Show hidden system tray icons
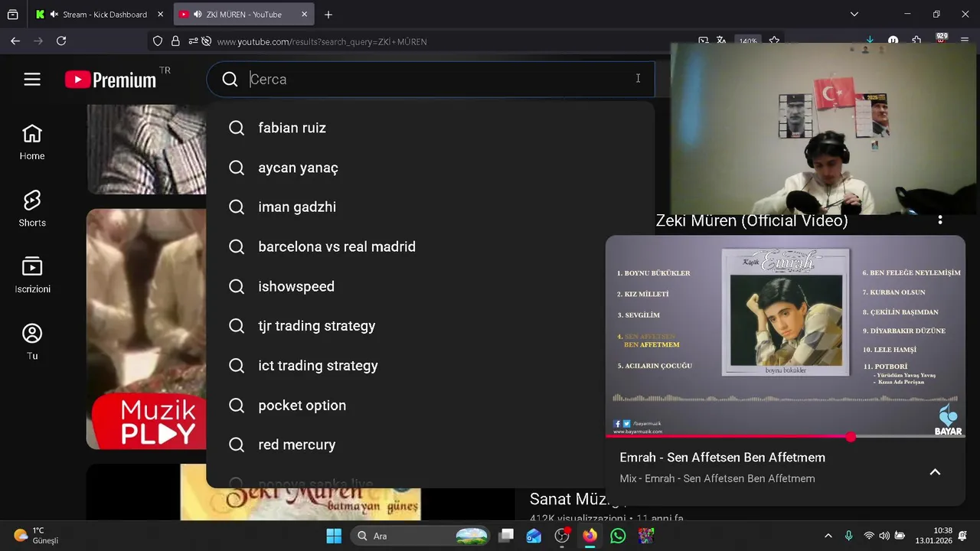This screenshot has height=551, width=980. (x=828, y=536)
